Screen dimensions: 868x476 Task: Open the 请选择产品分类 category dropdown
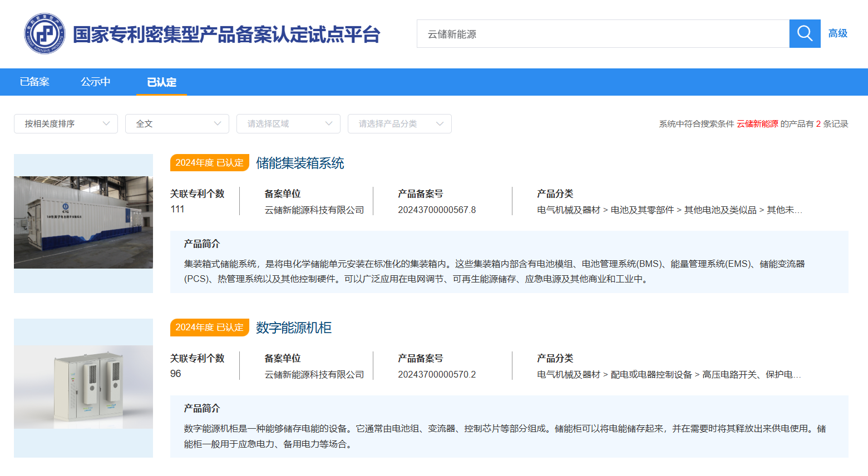coord(400,123)
